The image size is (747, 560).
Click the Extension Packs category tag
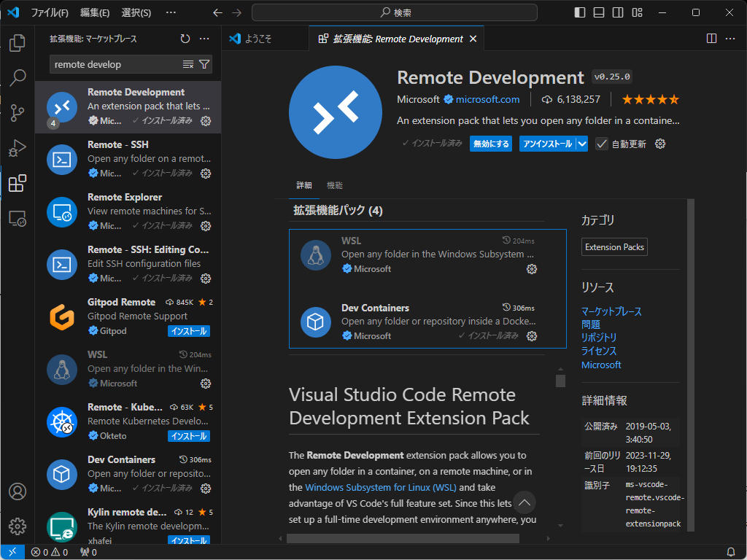point(614,247)
